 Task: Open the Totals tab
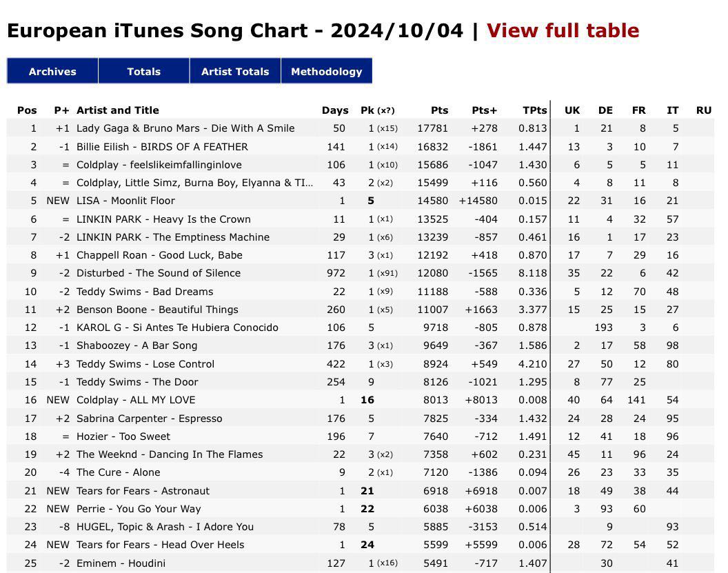[144, 71]
